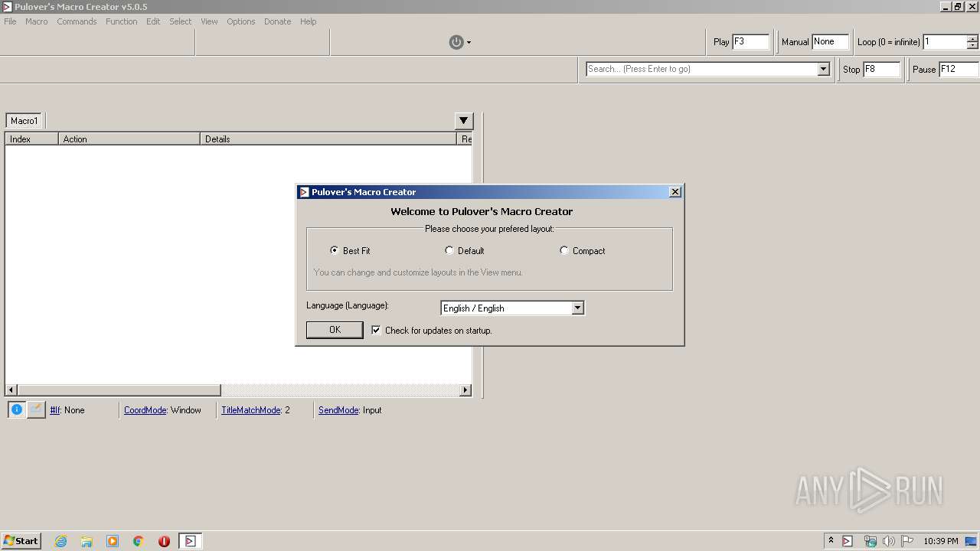Click the Macro Creator tray icon
The image size is (980, 551).
click(848, 541)
